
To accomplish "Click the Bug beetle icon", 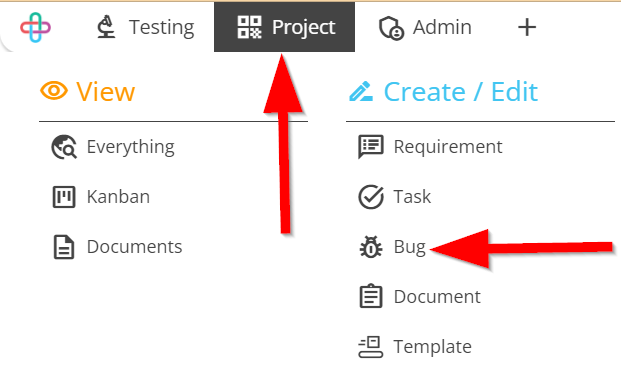I will (x=371, y=247).
